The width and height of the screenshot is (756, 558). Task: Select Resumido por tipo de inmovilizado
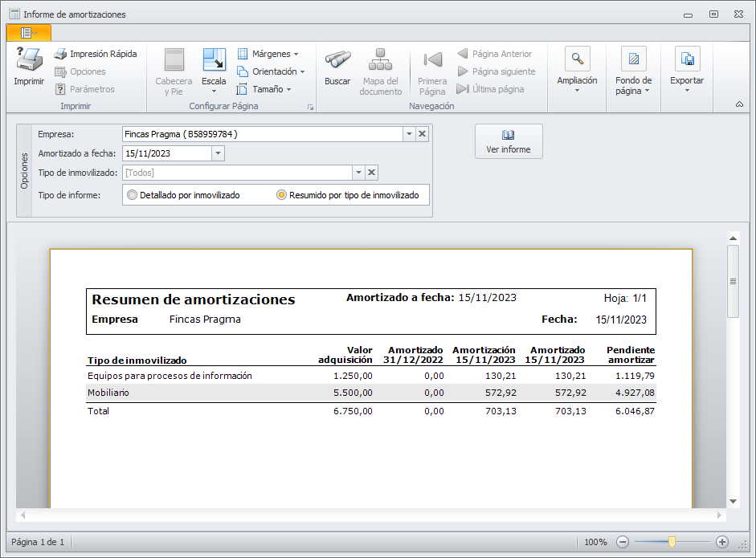coord(281,195)
